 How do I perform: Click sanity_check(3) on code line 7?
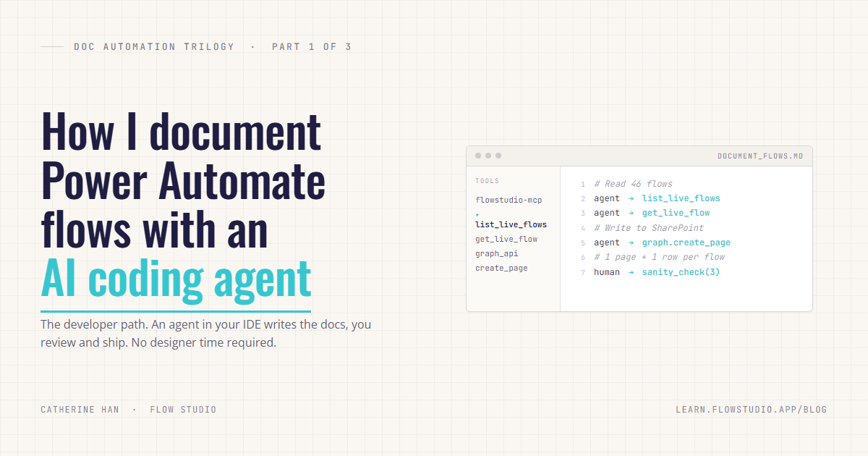coord(681,272)
